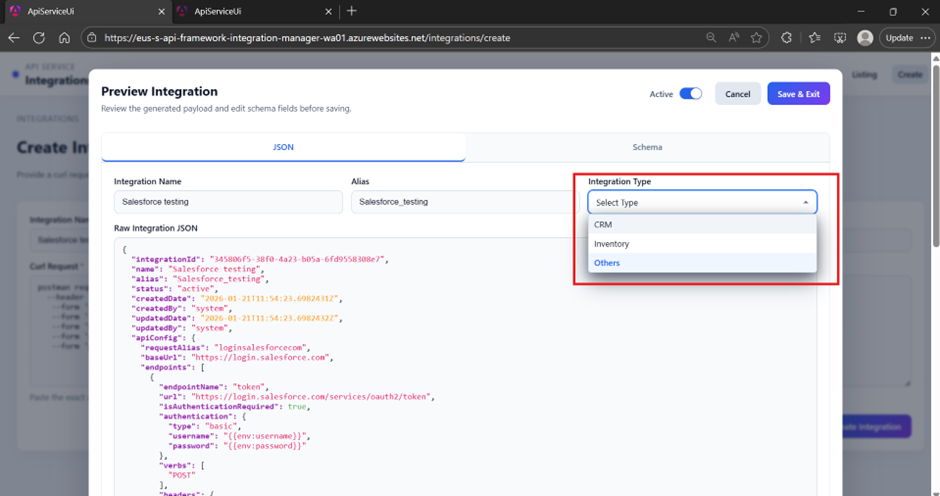Click the isAuthenticationRequired true line

coord(236,407)
